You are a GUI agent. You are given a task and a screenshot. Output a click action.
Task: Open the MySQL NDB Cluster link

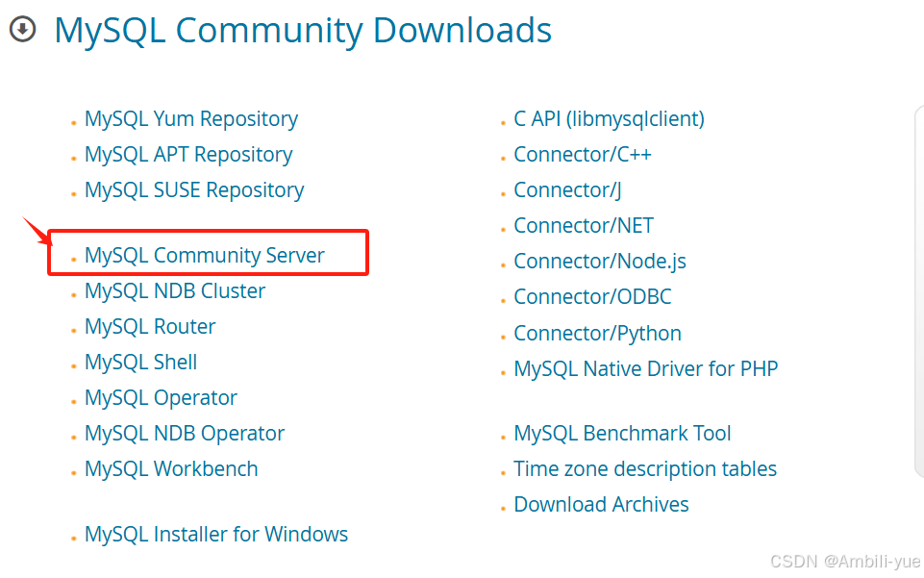point(175,291)
